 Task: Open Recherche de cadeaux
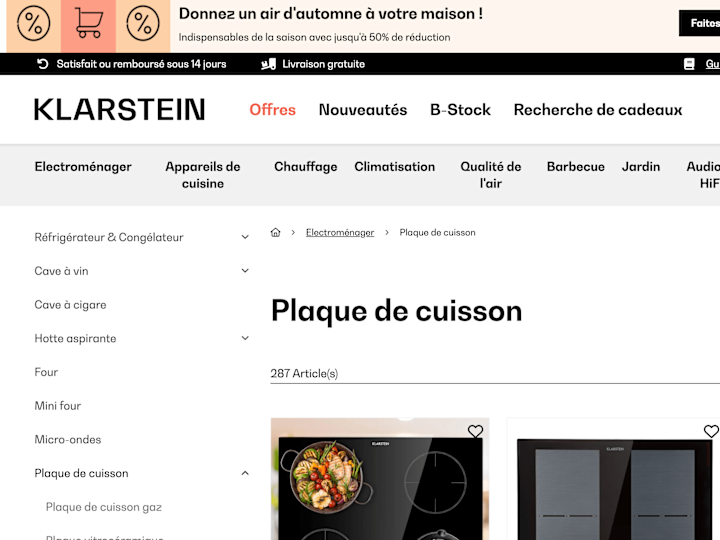point(598,110)
